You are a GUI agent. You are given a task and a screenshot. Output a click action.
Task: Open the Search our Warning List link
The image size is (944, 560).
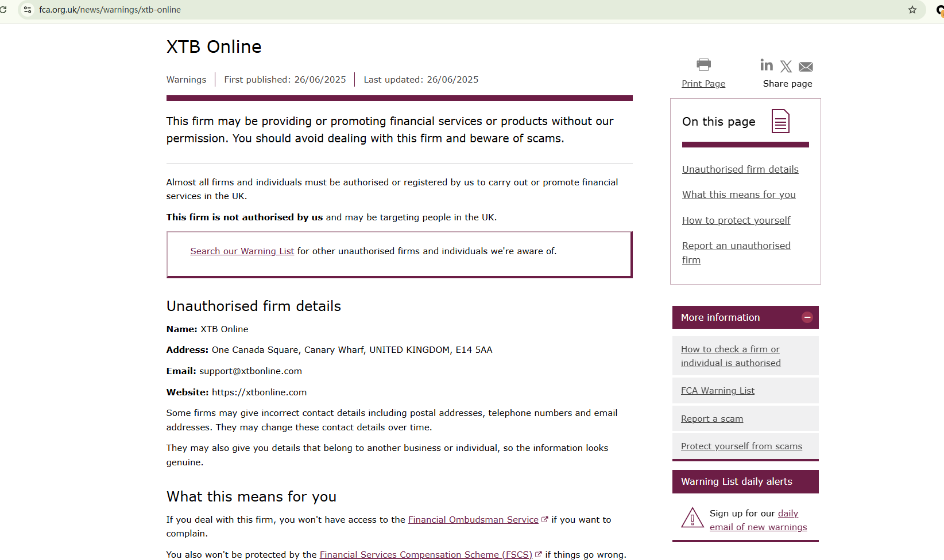pyautogui.click(x=242, y=251)
